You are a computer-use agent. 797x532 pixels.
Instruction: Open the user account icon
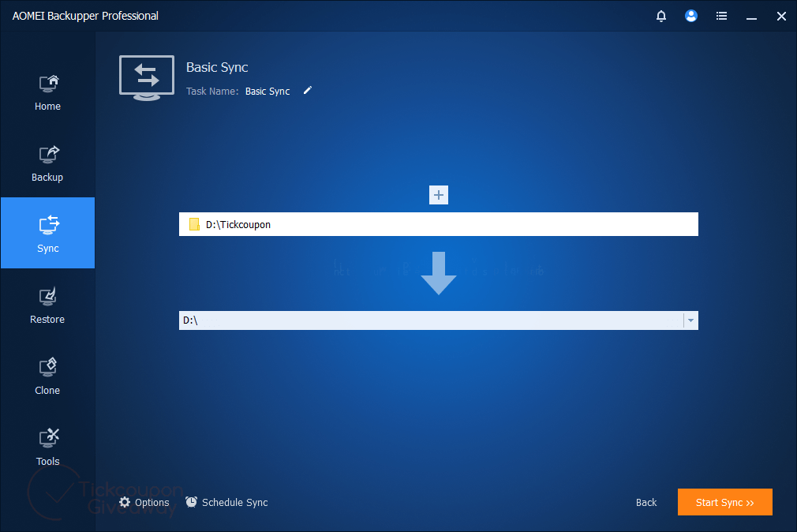coord(690,16)
